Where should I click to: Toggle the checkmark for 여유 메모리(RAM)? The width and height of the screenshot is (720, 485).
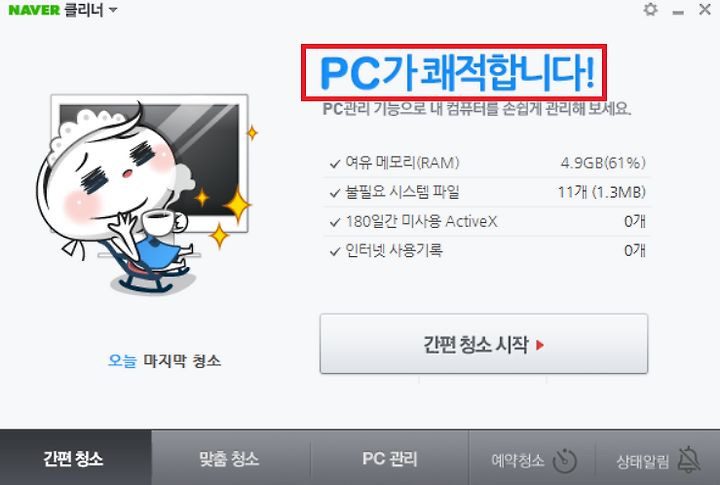[335, 164]
